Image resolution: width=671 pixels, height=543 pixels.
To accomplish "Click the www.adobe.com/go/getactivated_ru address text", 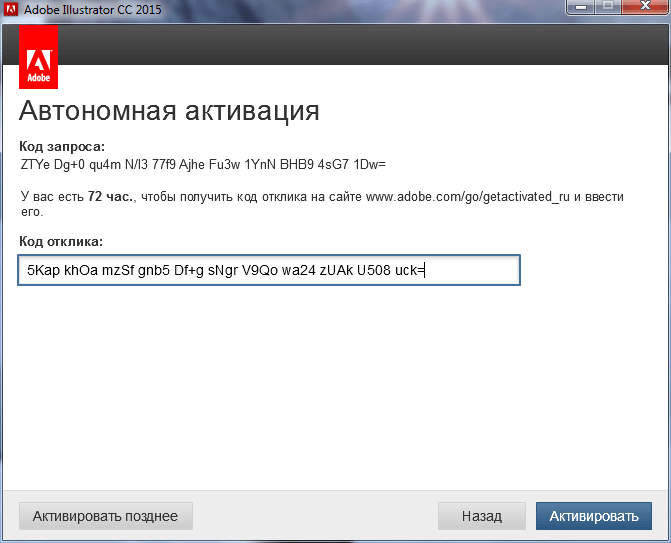I will tap(468, 197).
